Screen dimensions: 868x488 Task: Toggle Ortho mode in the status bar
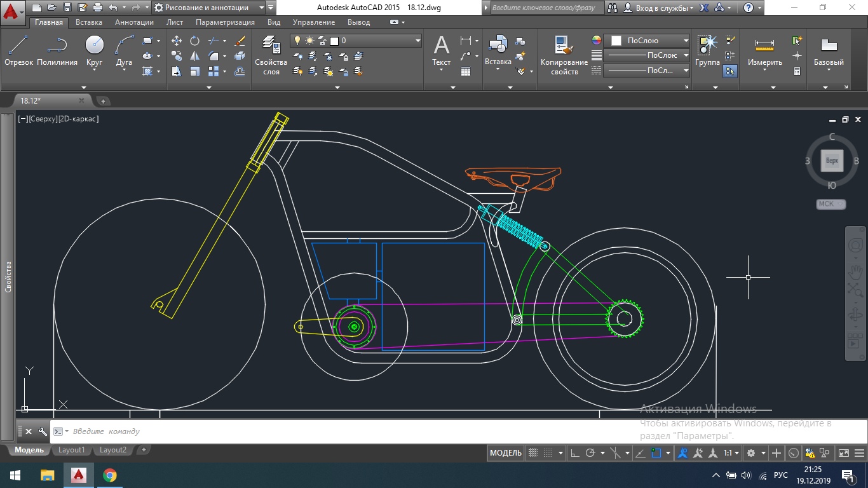point(574,453)
